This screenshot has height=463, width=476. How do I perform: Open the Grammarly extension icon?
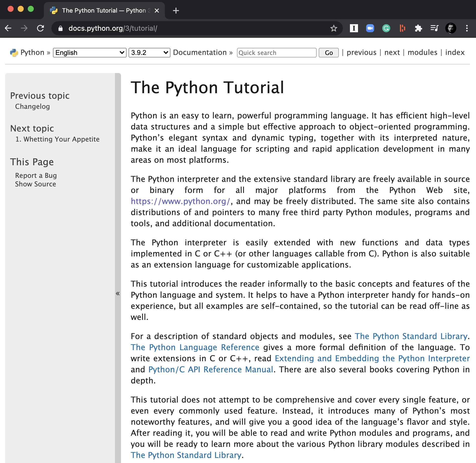tap(386, 28)
